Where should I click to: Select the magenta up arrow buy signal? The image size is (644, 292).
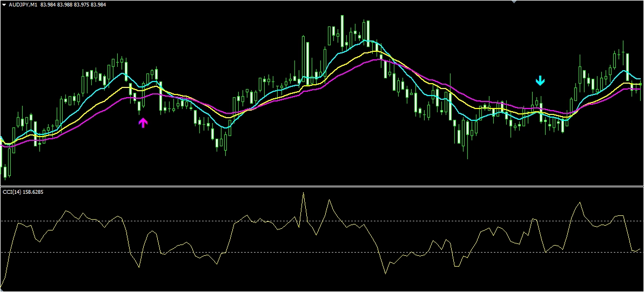(x=143, y=123)
